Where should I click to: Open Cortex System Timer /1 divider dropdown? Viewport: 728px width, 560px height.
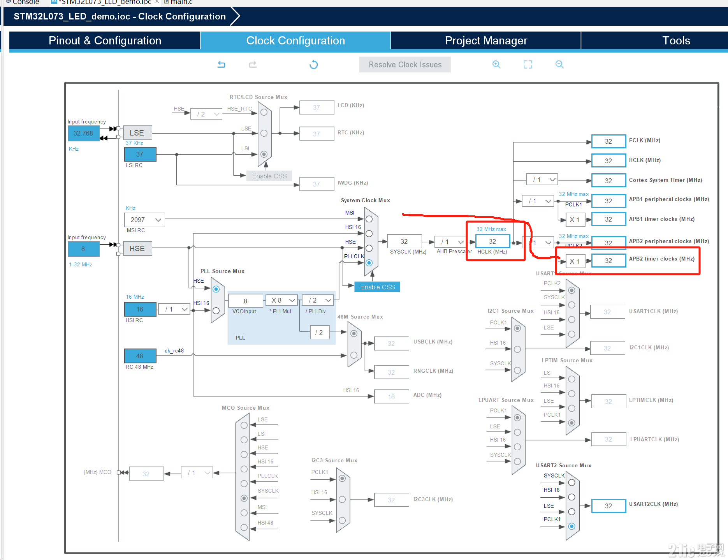(542, 180)
